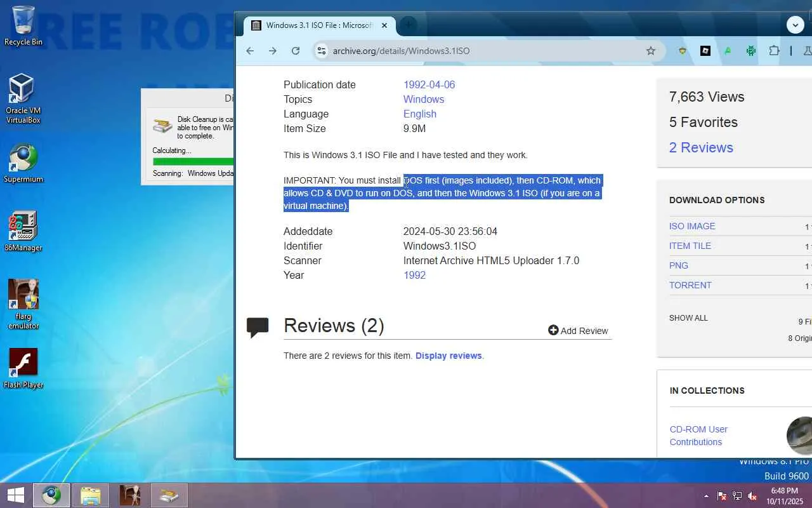Launch Oracle VM VirtualBox from desktop
The height and width of the screenshot is (508, 812).
23,98
